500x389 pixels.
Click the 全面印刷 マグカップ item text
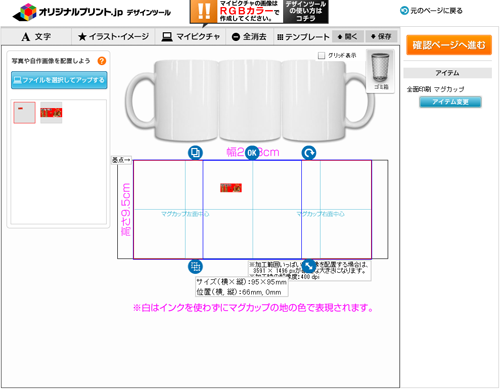[435, 89]
